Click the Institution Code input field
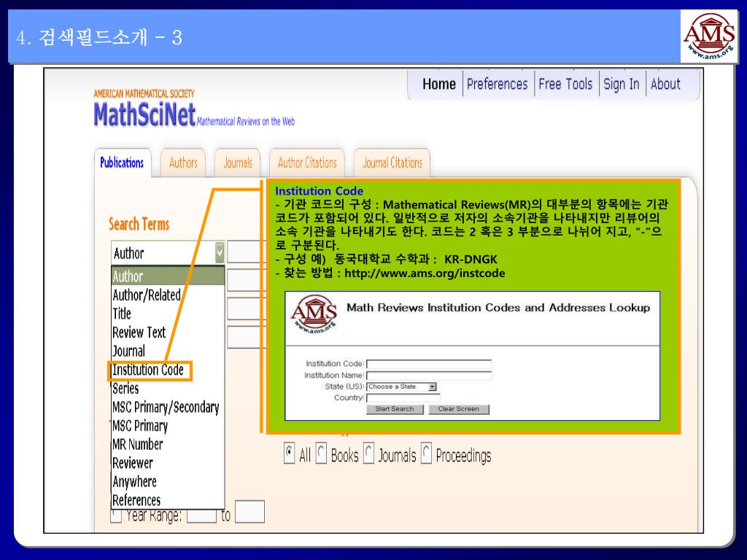The height and width of the screenshot is (560, 747). pos(429,365)
